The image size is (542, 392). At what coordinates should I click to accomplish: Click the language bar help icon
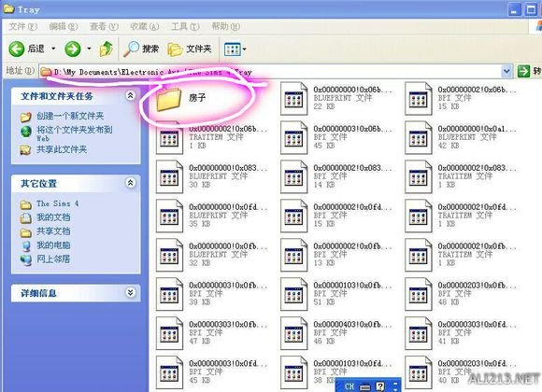pyautogui.click(x=380, y=386)
